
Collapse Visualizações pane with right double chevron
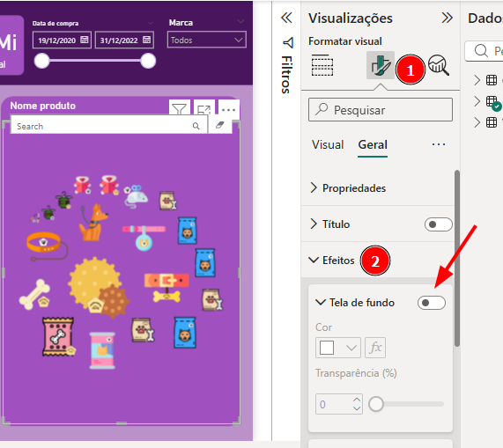[x=447, y=18]
